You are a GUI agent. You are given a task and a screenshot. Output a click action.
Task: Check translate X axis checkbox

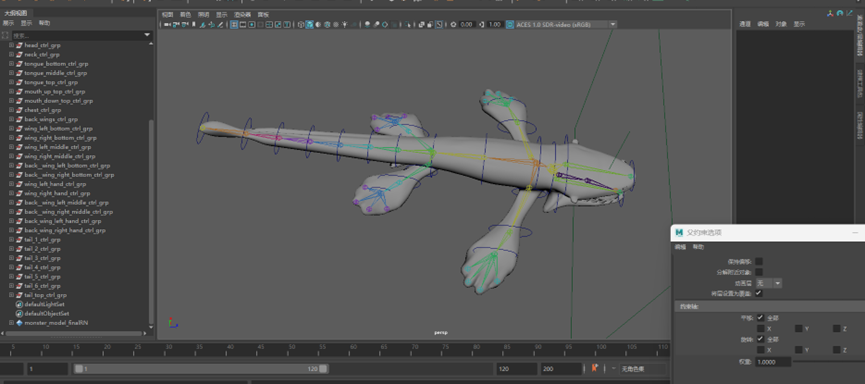click(x=761, y=329)
